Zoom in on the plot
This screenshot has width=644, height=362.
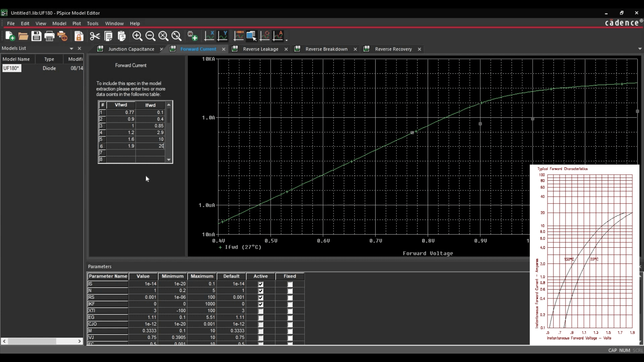[x=137, y=36]
